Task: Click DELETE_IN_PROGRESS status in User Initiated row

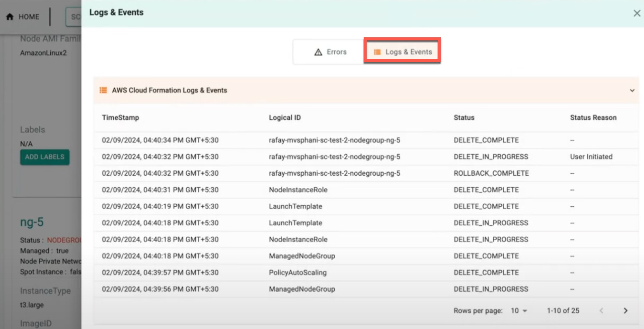Action: [491, 157]
